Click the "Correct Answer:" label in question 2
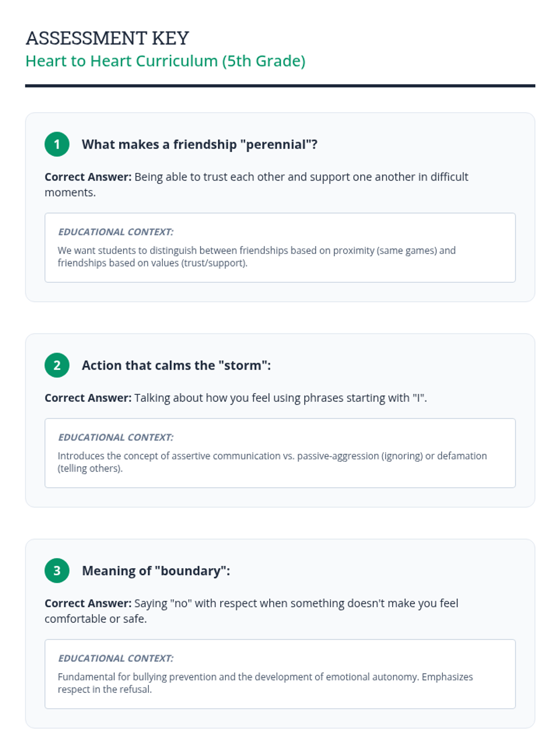The image size is (560, 747). [x=88, y=398]
